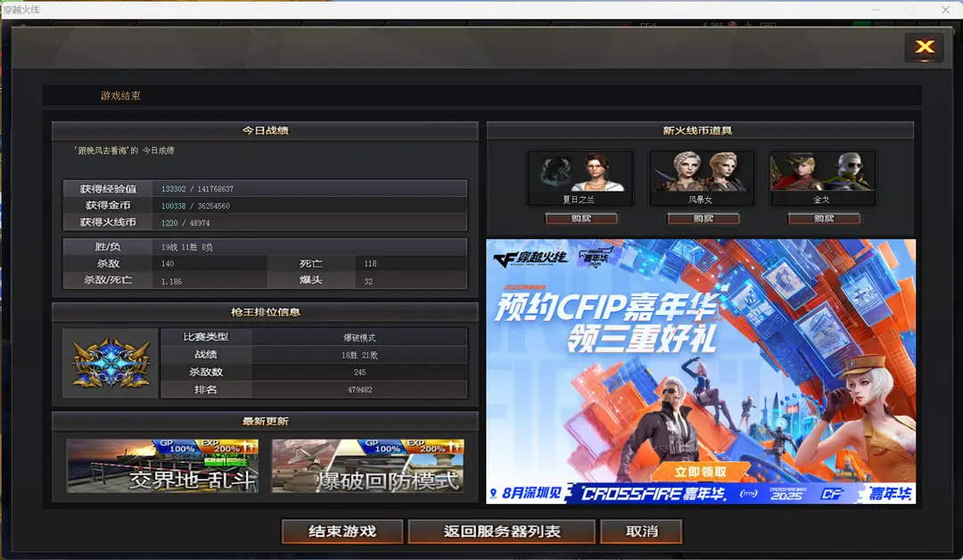Select the 今日战绩 panel header
This screenshot has width=963, height=560.
click(x=266, y=130)
